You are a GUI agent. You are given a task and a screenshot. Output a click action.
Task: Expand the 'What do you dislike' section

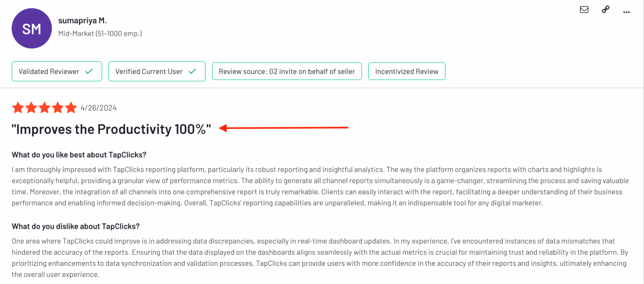pos(75,226)
